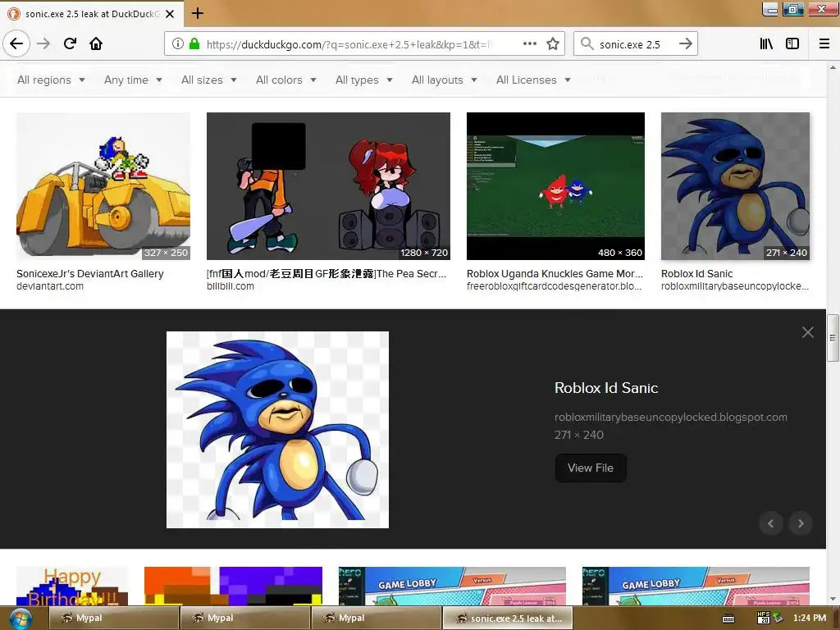The height and width of the screenshot is (630, 840).
Task: Click the large Sanic preview image
Action: (x=277, y=430)
